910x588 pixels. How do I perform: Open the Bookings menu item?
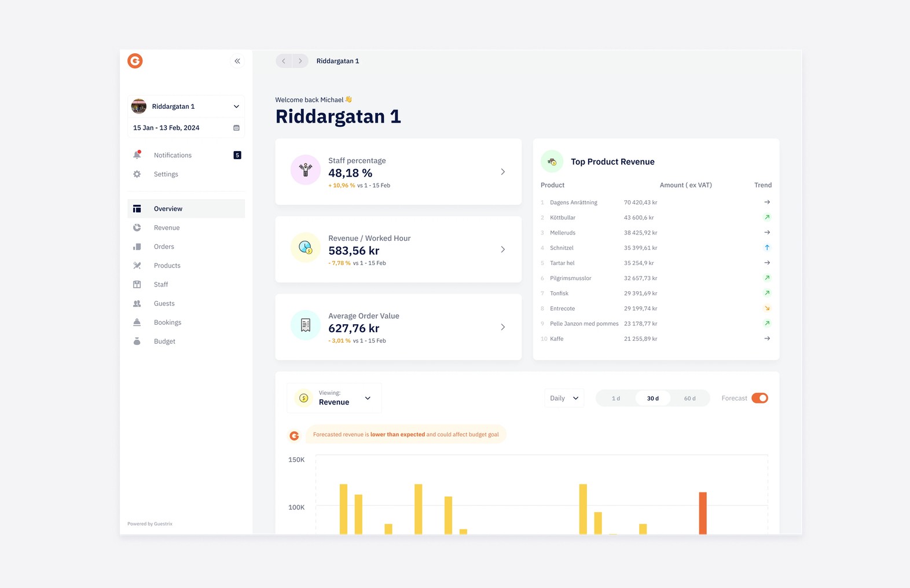[x=186, y=322]
